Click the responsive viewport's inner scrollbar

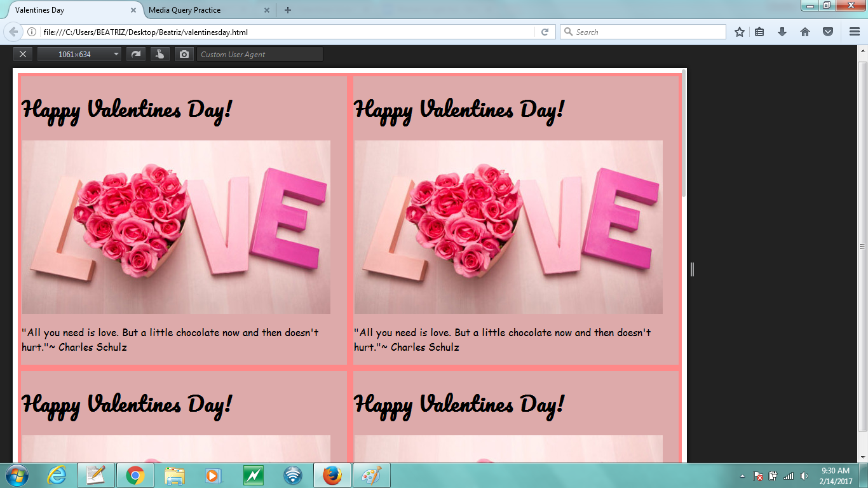[684, 133]
